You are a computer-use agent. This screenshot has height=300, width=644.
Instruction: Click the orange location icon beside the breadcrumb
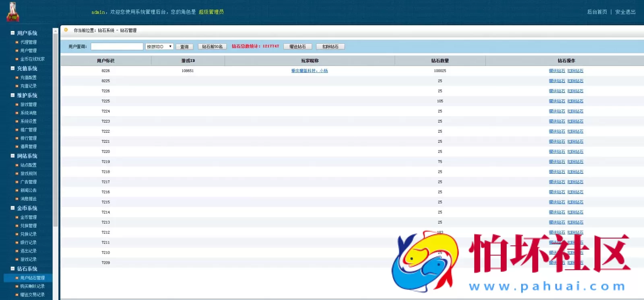tap(66, 30)
